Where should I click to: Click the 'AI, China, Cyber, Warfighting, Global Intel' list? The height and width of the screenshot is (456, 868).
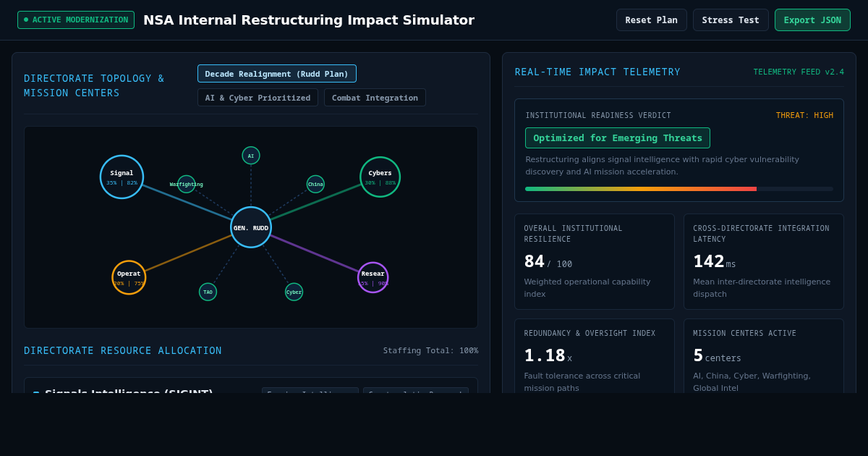(x=752, y=382)
